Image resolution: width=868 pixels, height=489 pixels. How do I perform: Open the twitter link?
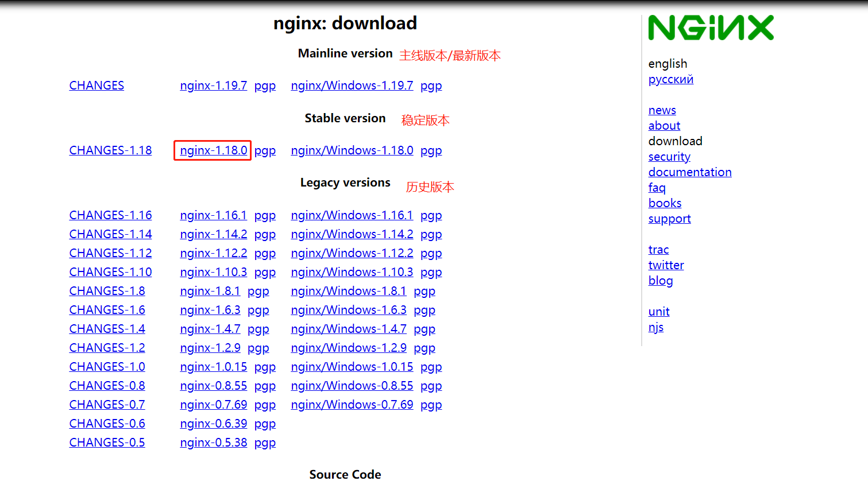[666, 265]
